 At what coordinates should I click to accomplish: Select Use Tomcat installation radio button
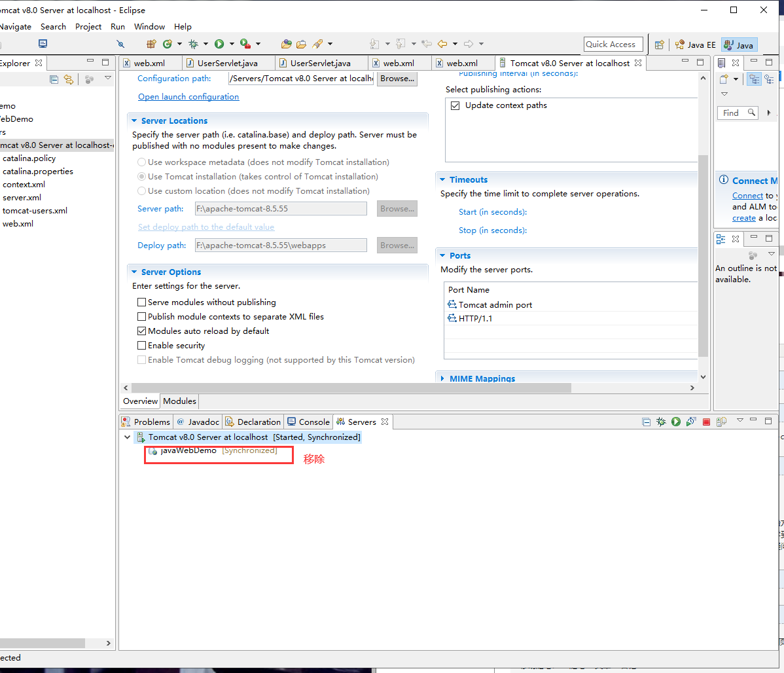pos(141,177)
